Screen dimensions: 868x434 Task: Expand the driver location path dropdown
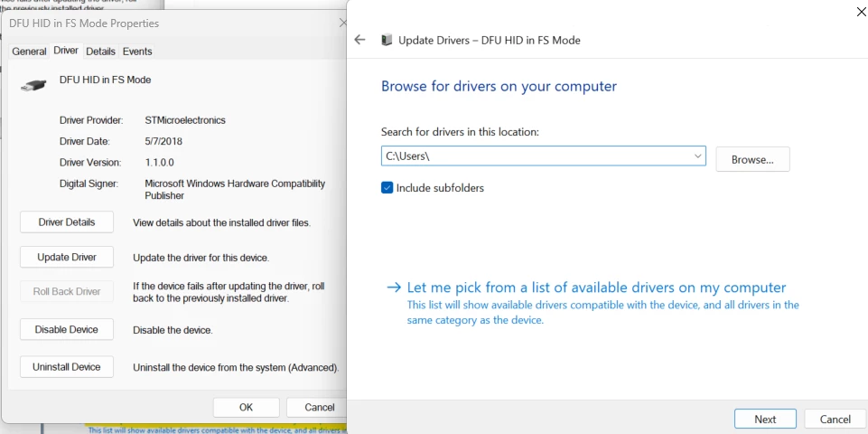click(x=697, y=156)
